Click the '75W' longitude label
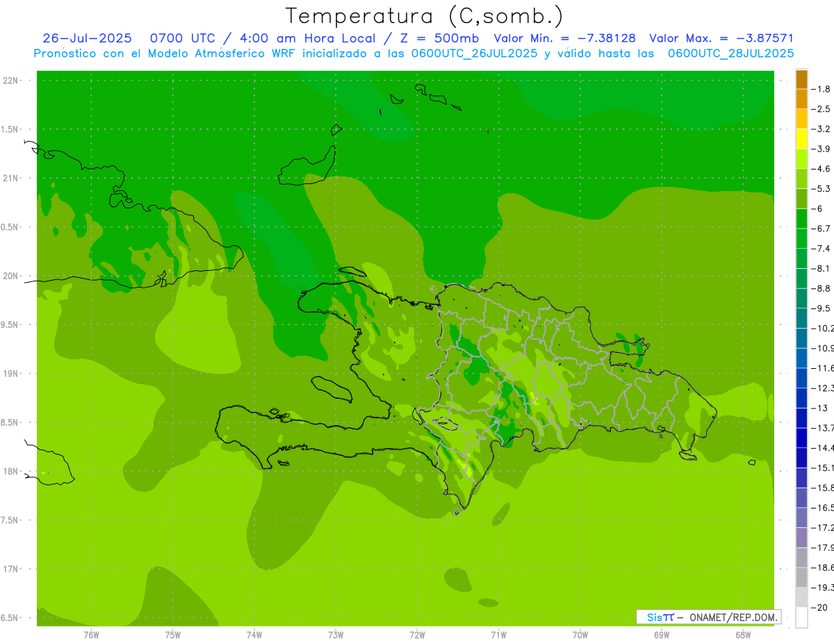Viewport: 834px width, 644px height. 172,634
